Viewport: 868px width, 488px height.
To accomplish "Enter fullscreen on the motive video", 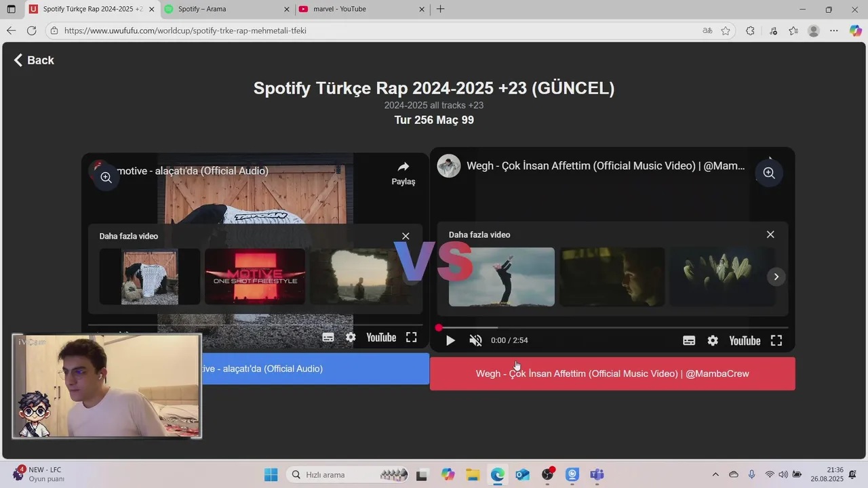I will tap(412, 338).
